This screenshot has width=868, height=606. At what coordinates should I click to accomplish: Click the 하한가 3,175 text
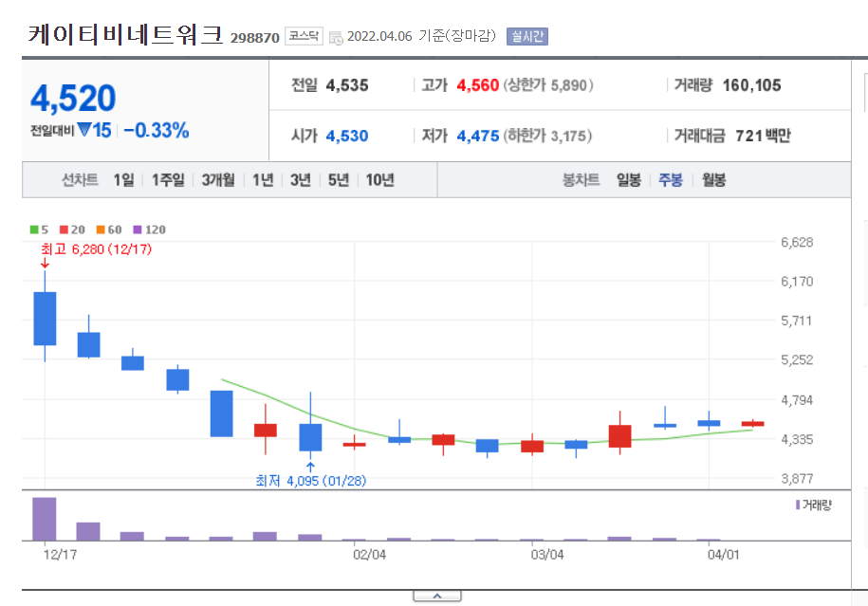547,136
